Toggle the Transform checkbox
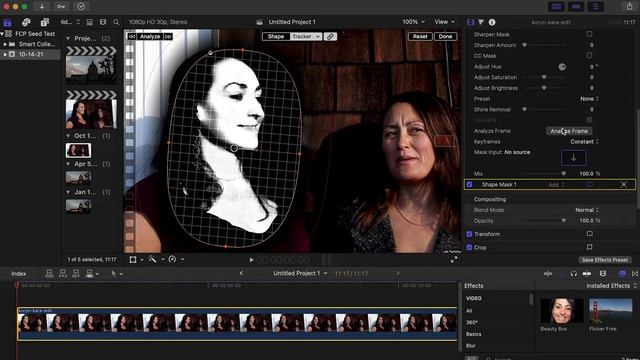This screenshot has height=360, width=640. point(469,234)
